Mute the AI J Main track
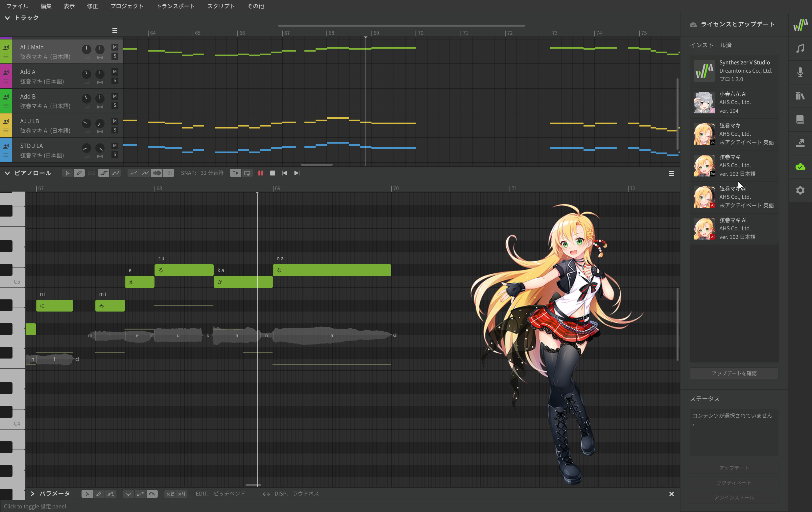The image size is (812, 512). (115, 47)
